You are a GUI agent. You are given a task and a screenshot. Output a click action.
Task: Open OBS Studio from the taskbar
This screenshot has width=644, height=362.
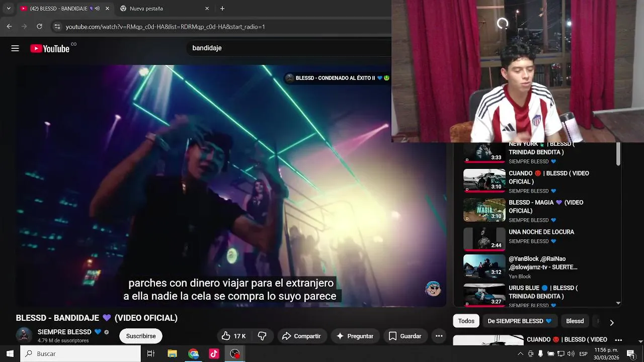[x=235, y=353]
